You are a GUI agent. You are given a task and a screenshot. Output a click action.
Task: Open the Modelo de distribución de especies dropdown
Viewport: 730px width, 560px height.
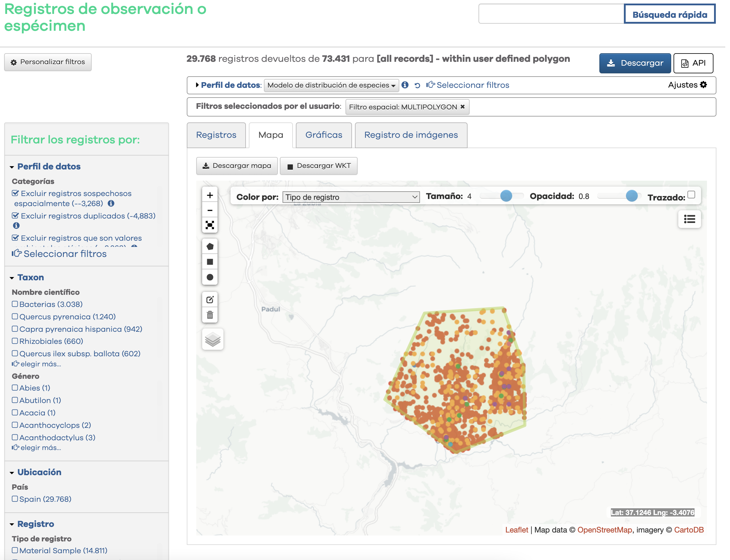click(331, 85)
